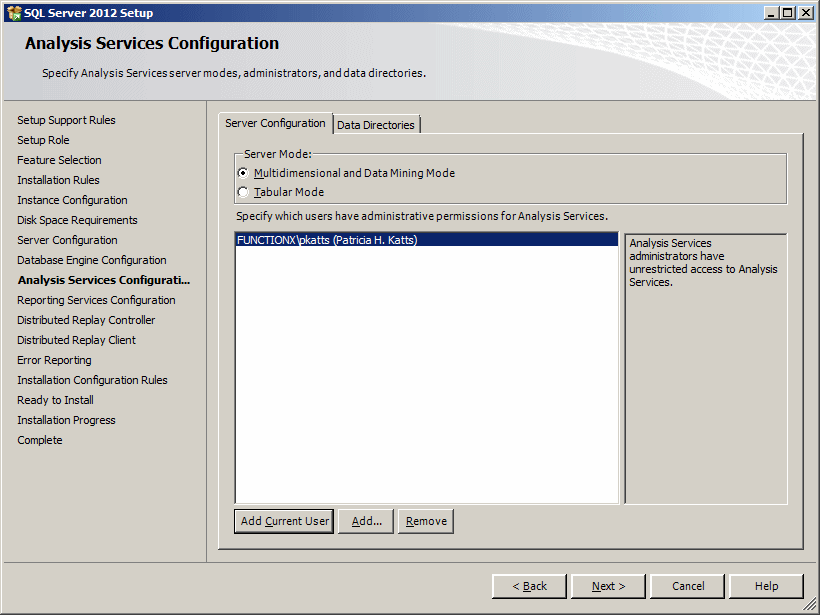
Task: Proceed with the Next > button
Action: click(x=608, y=586)
